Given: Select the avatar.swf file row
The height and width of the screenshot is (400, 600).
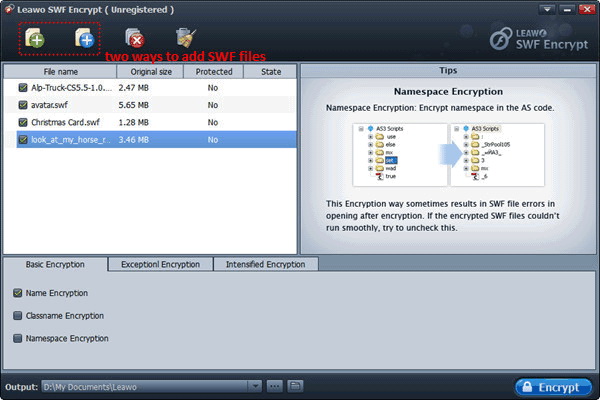Looking at the screenshot, I should pyautogui.click(x=150, y=105).
